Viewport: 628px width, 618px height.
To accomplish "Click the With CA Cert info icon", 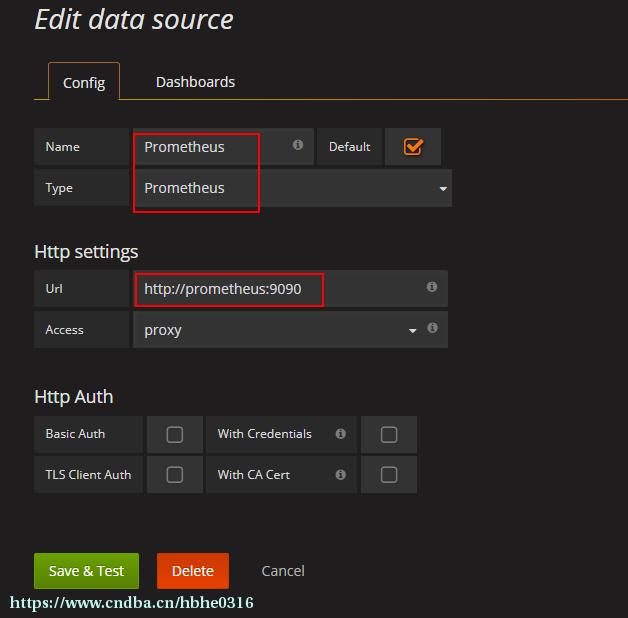I will coord(340,475).
